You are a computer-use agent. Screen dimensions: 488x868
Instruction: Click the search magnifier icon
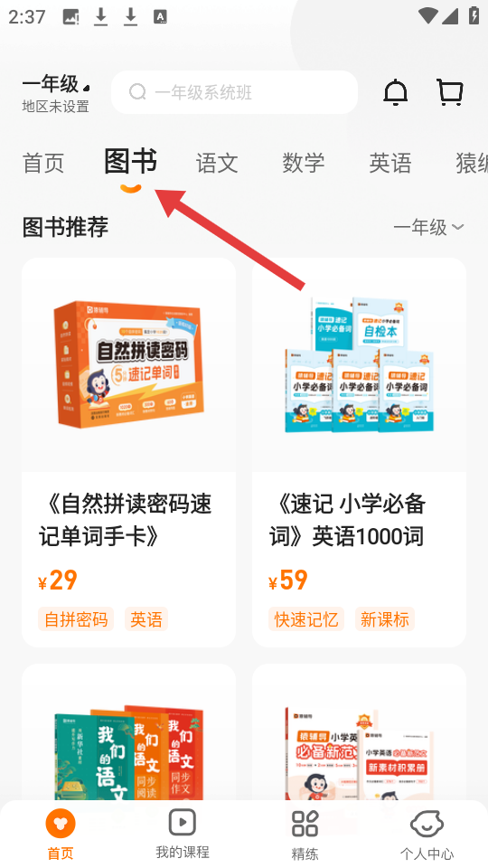point(137,92)
